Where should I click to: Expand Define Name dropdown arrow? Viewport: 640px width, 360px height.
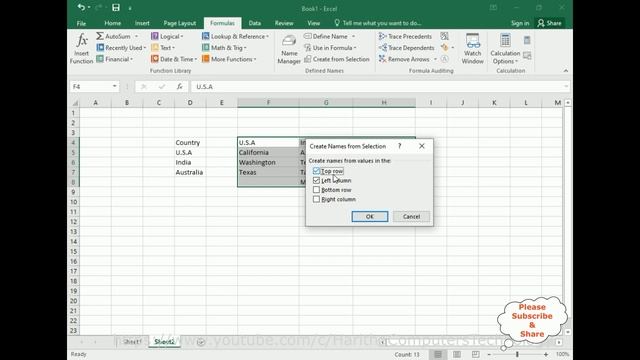(353, 36)
